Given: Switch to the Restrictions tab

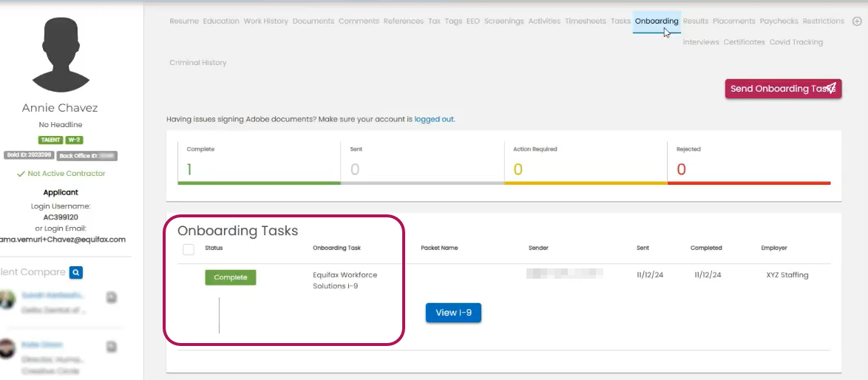Looking at the screenshot, I should tap(823, 21).
